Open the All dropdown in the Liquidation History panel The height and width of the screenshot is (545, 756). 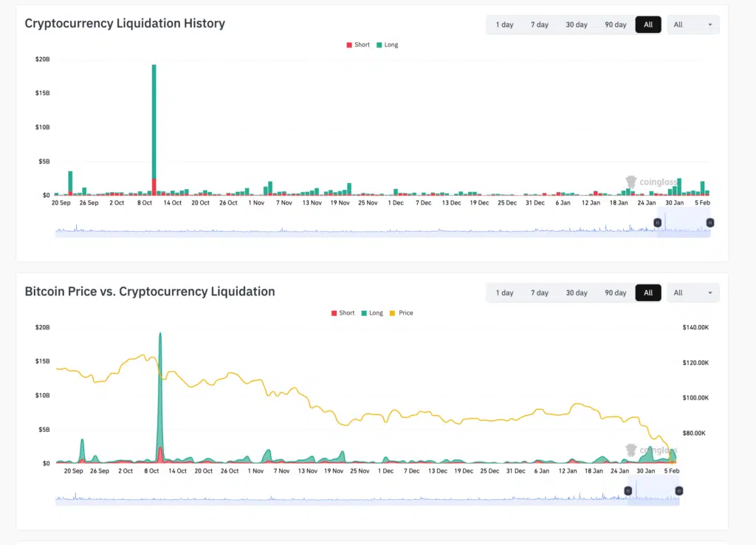tap(693, 24)
